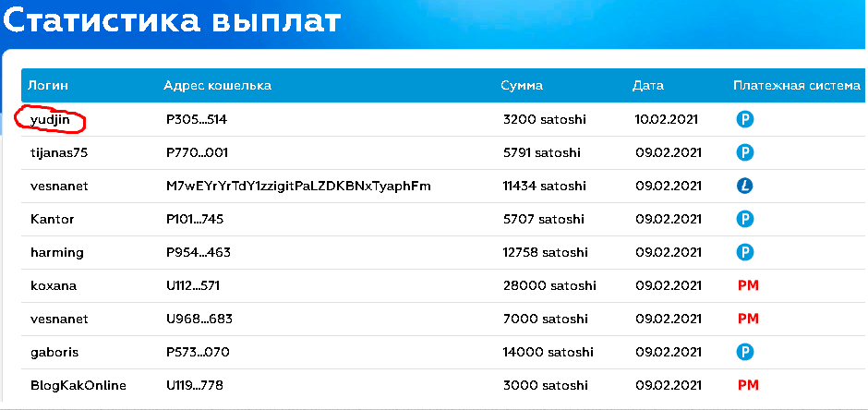This screenshot has width=868, height=410.
Task: Click the Payeer icon in gaboris's row
Action: (x=745, y=352)
